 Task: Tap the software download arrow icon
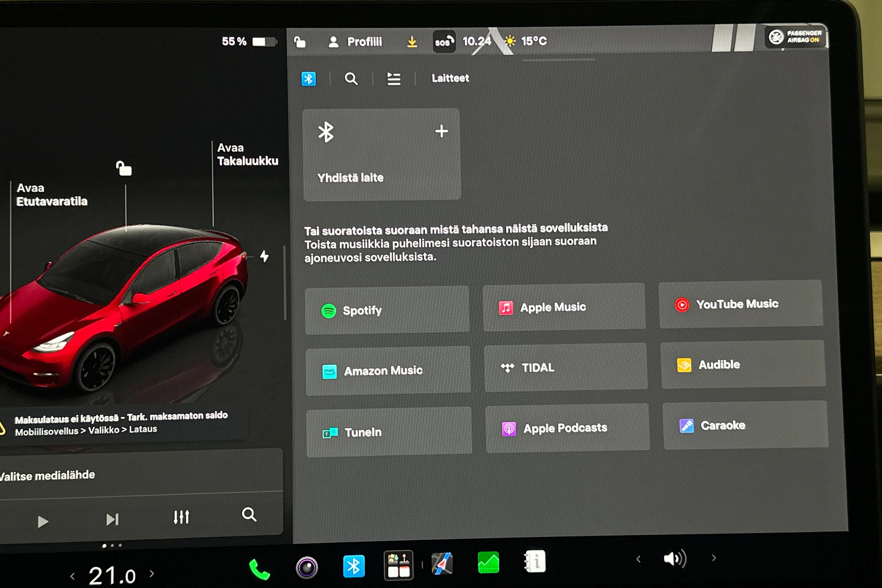(x=412, y=42)
